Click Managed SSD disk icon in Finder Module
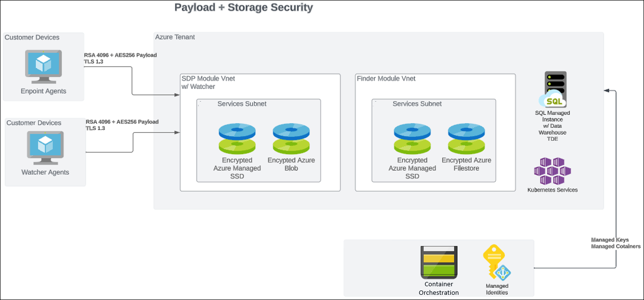This screenshot has width=644, height=300. click(412, 139)
